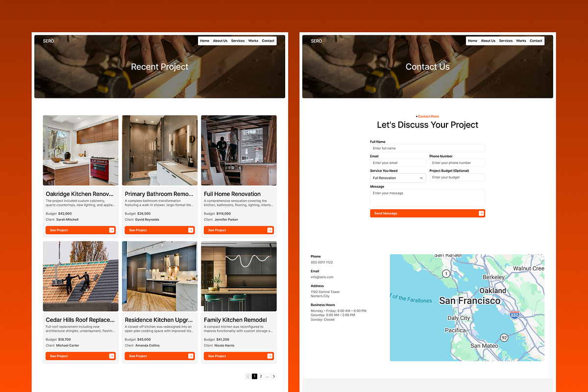The height and width of the screenshot is (392, 588).
Task: Select the Cedar Hills Roof Replacement title
Action: pyautogui.click(x=80, y=320)
